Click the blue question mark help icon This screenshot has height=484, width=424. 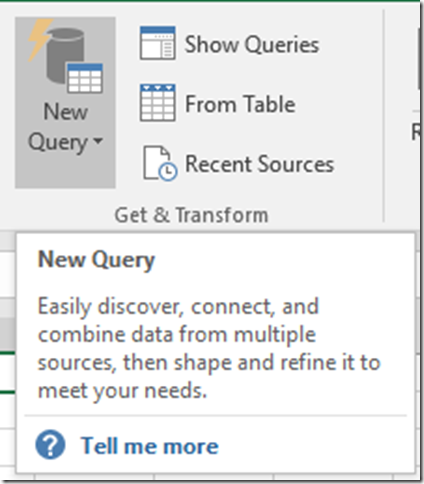[x=50, y=445]
